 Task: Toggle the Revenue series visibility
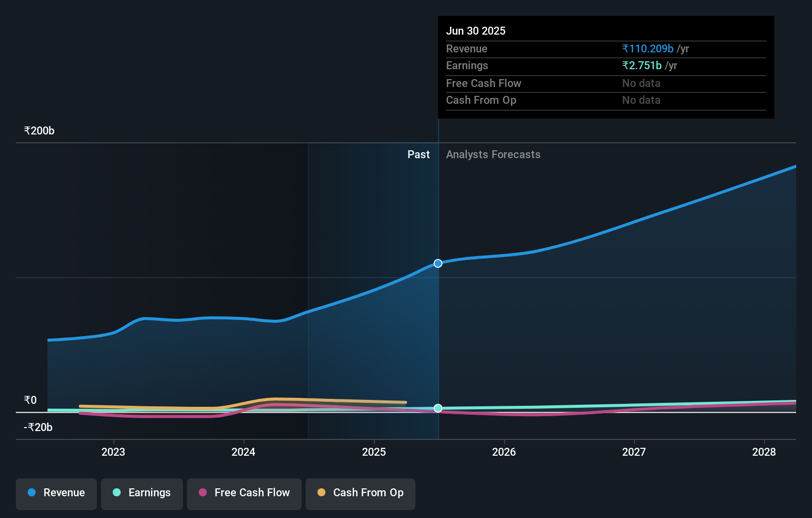pos(56,494)
